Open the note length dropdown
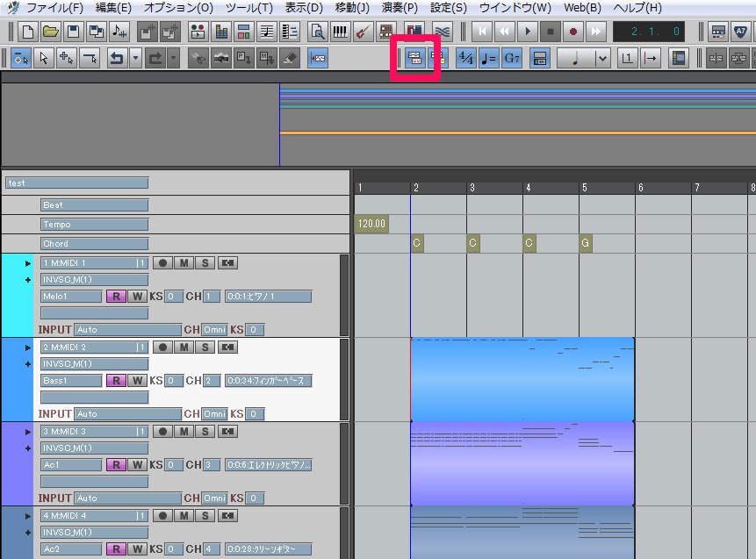This screenshot has width=756, height=559. coord(601,58)
